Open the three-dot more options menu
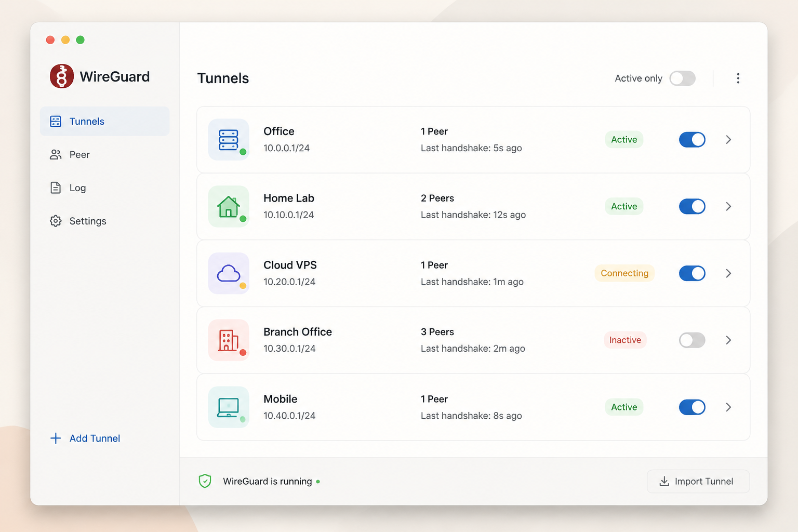This screenshot has height=532, width=798. tap(738, 78)
